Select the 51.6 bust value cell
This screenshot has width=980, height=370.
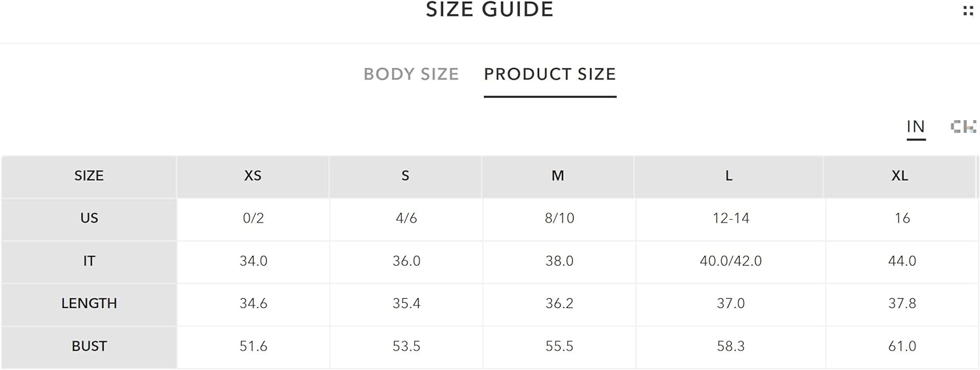253,347
